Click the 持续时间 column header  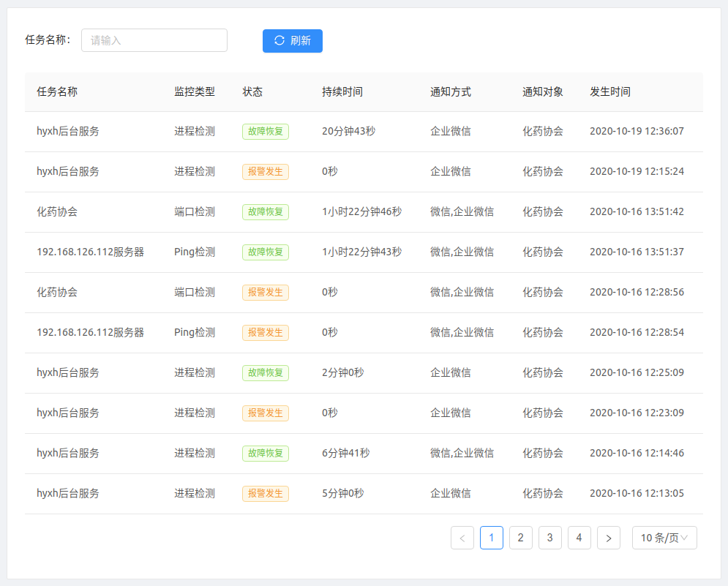(x=342, y=92)
